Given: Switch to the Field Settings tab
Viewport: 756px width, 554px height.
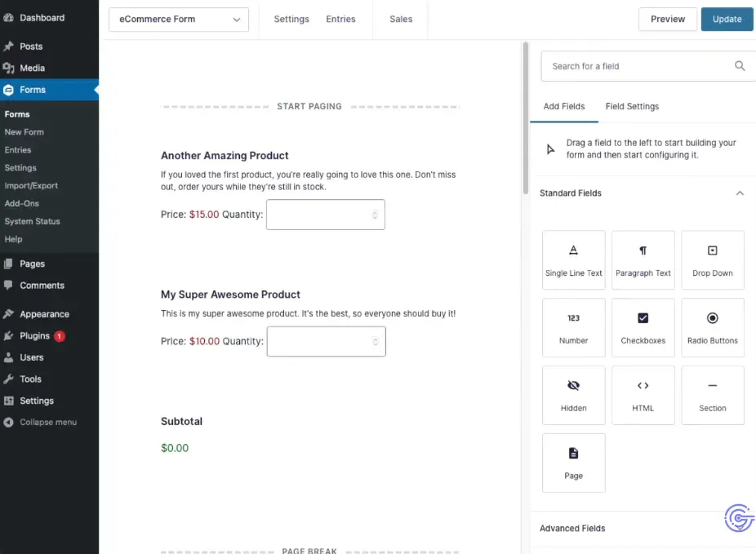Looking at the screenshot, I should (632, 106).
